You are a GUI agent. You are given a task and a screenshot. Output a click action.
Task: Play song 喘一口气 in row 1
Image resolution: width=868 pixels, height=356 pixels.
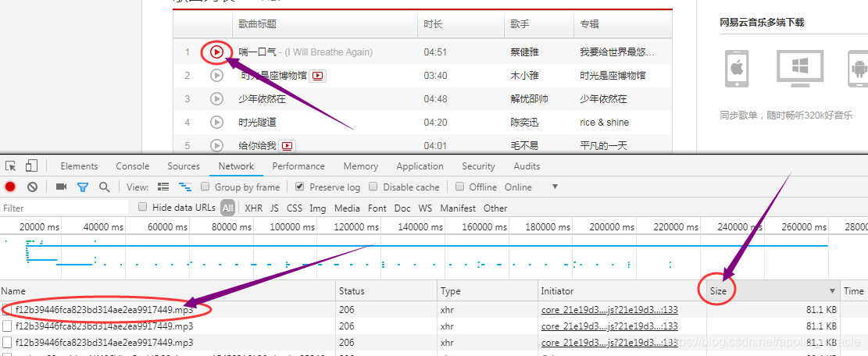(x=217, y=52)
